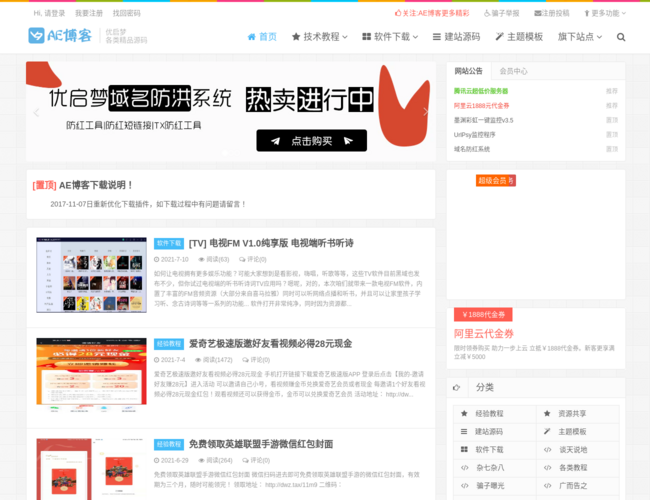
Task: Click code icon next to 骗子曝光
Action: tap(465, 485)
